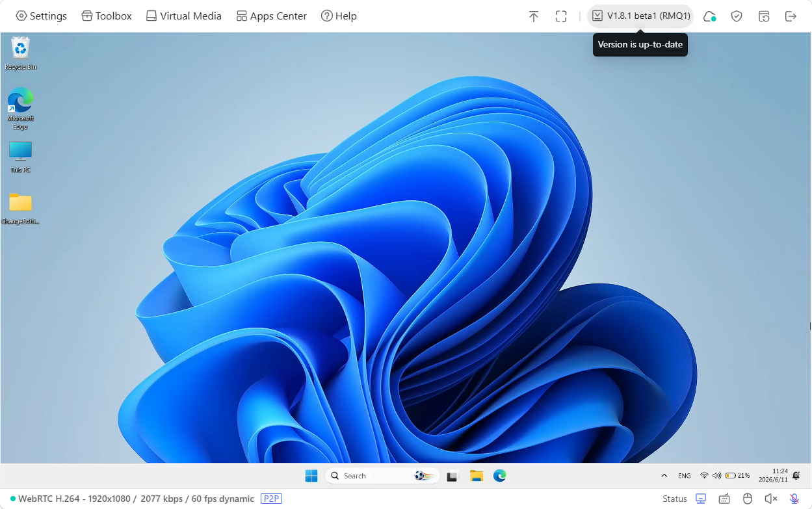Click the ENG language indicator

click(685, 476)
